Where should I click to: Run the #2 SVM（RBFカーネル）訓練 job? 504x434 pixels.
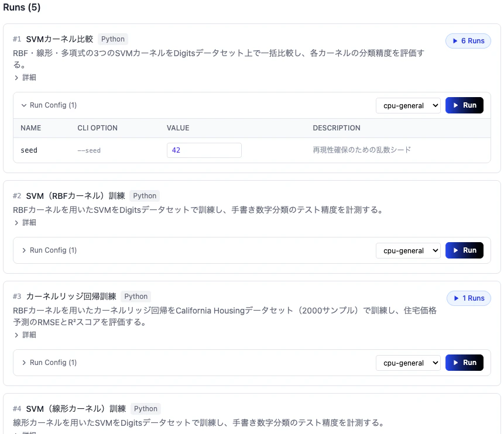click(464, 250)
